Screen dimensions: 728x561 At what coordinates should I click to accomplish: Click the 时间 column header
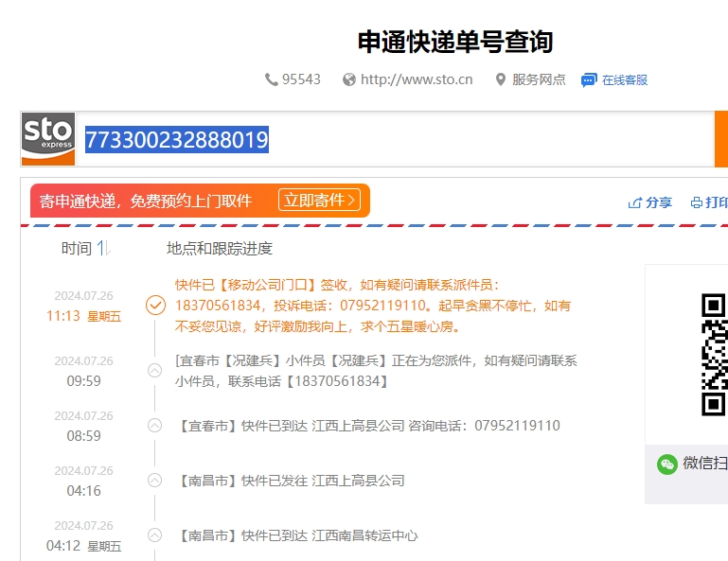[x=77, y=248]
